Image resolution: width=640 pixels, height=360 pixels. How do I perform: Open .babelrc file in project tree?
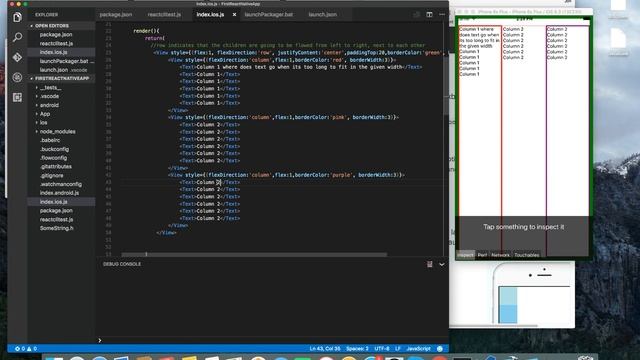point(50,140)
